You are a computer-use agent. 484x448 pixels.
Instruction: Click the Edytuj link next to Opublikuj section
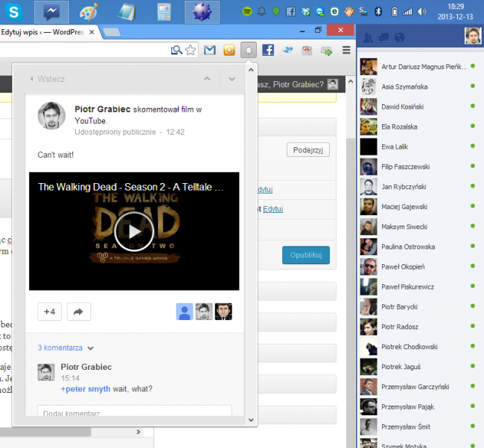(273, 209)
